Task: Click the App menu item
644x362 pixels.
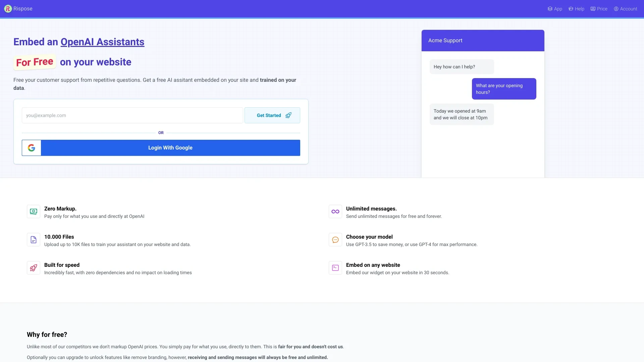Action: pos(554,9)
